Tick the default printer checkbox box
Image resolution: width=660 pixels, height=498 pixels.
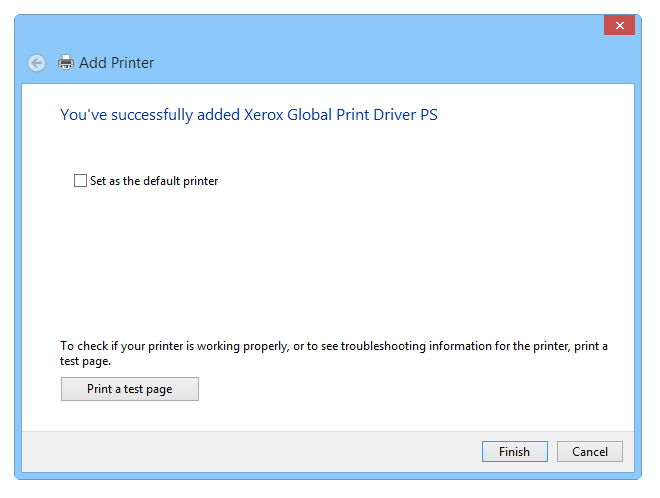pyautogui.click(x=80, y=181)
